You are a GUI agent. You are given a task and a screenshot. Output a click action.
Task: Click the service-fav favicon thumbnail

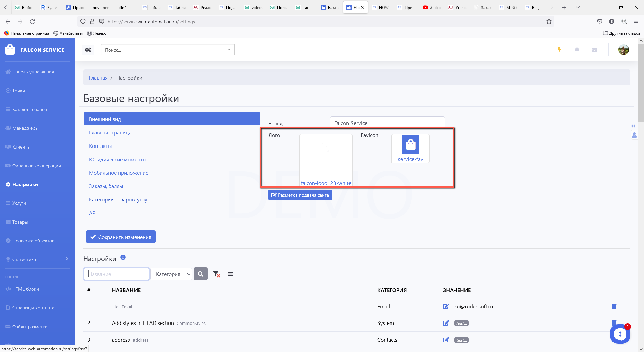coord(411,149)
